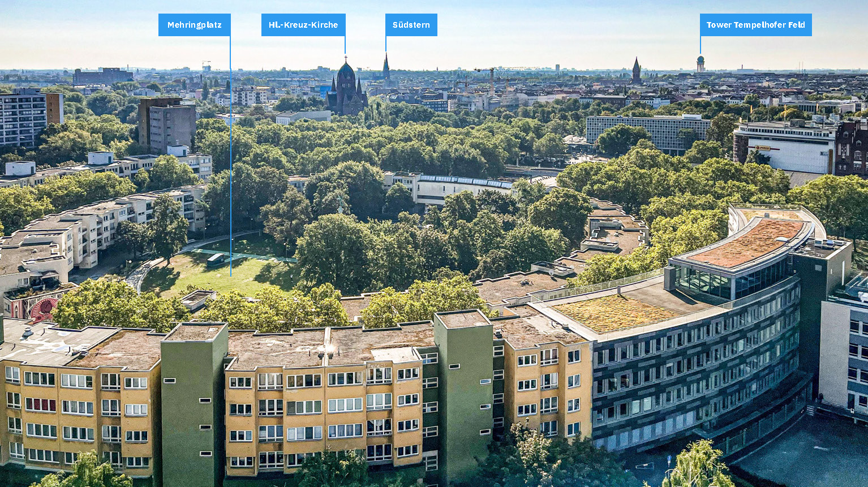Click the Tempelhofer Feld radar tower

pos(701,63)
